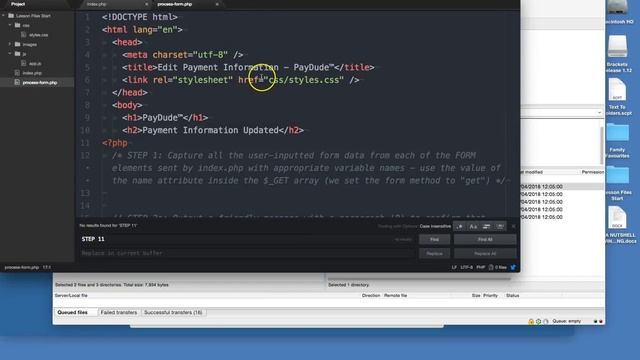The height and width of the screenshot is (360, 640).
Task: Open styles.css in the tree
Action: [x=38, y=35]
